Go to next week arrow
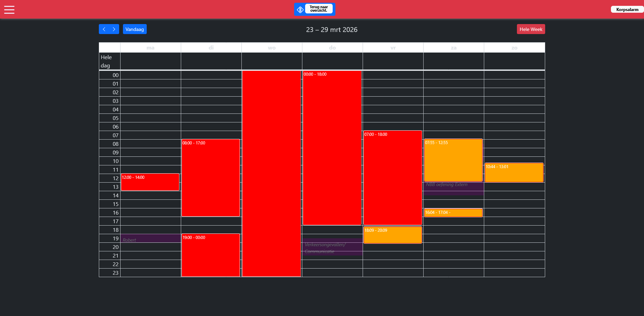The width and height of the screenshot is (644, 316). 114,29
